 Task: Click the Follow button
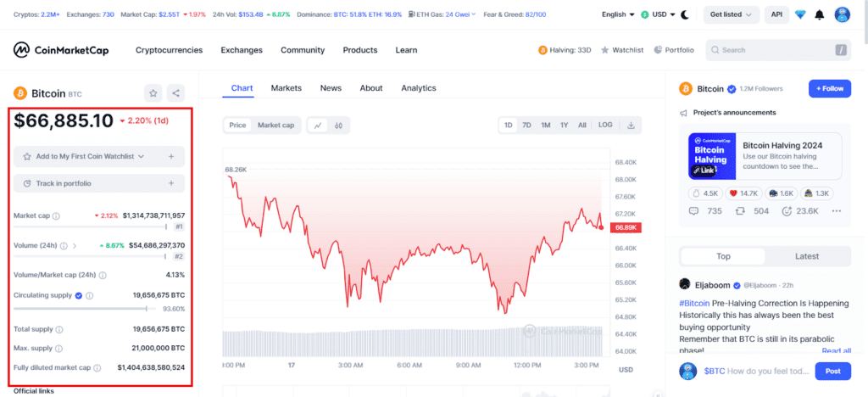830,88
